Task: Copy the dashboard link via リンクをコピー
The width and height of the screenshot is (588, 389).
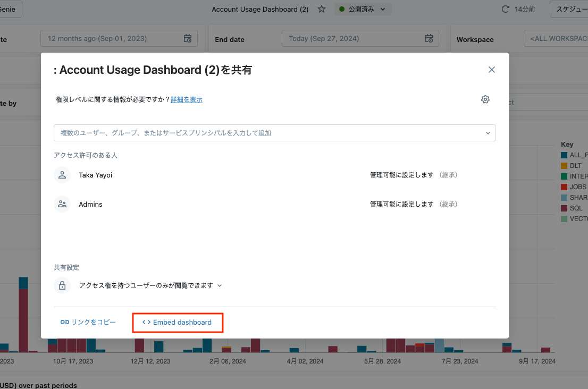Action: [x=88, y=322]
